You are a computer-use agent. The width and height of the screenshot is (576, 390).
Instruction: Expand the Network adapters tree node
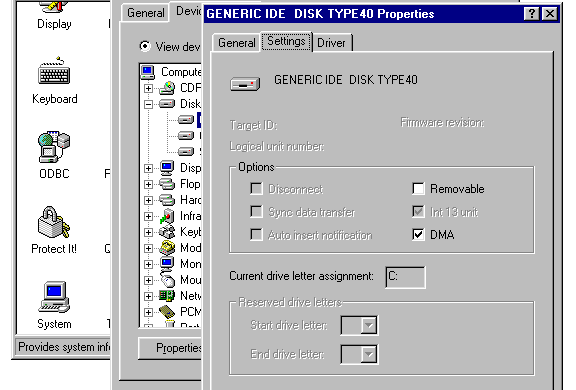(x=148, y=296)
